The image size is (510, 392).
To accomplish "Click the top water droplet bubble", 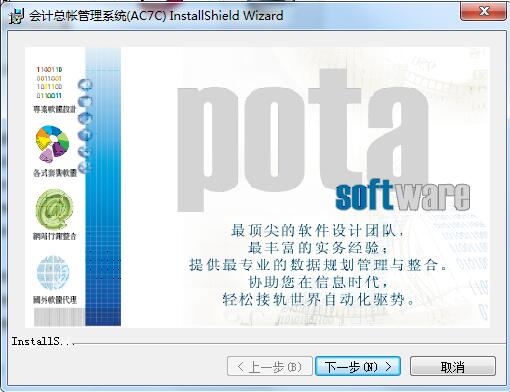I will click(85, 85).
